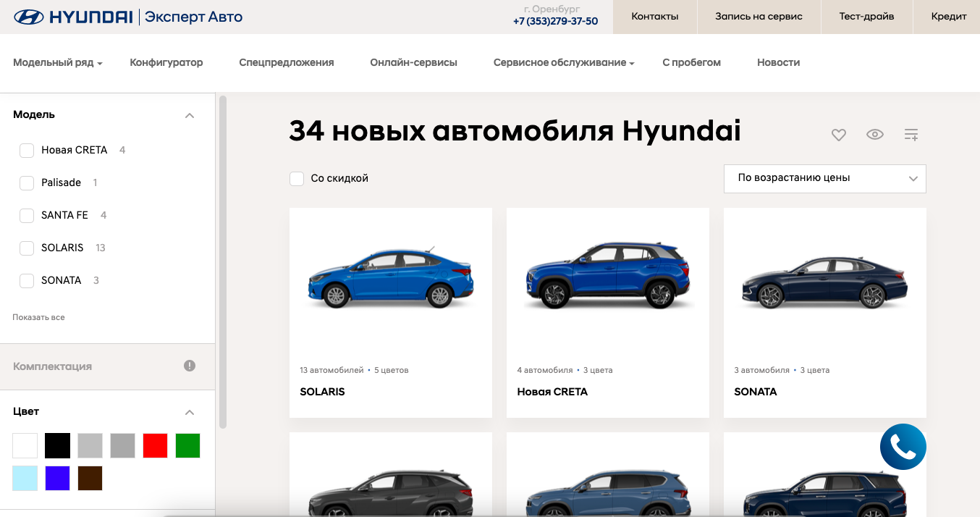Viewport: 980px width, 517px height.
Task: Check the Новая CRETA model checkbox
Action: [x=27, y=150]
